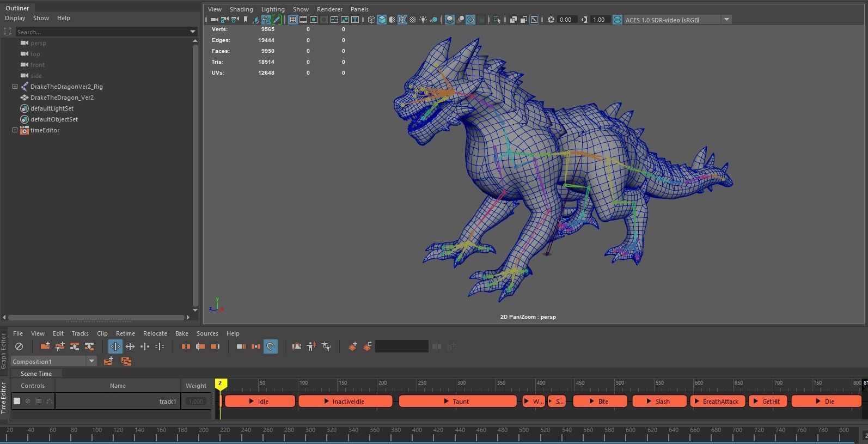Image resolution: width=868 pixels, height=444 pixels.
Task: Click the exposure reset icon
Action: pyautogui.click(x=551, y=20)
